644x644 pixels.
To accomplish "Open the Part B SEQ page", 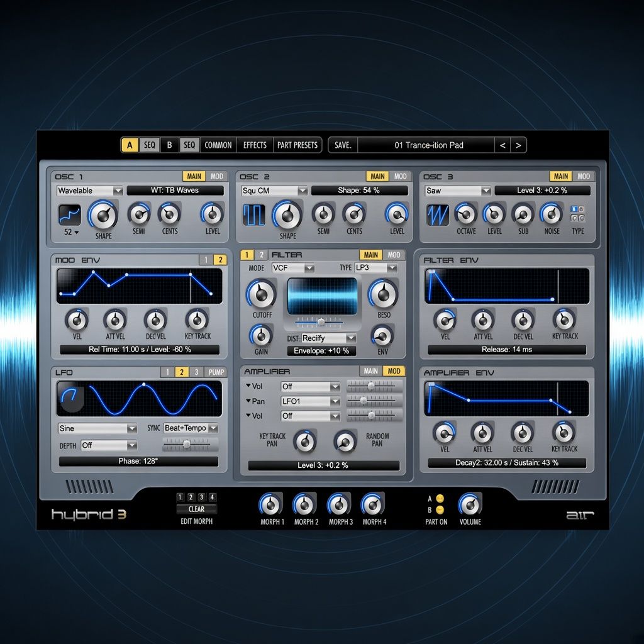I will coord(189,145).
